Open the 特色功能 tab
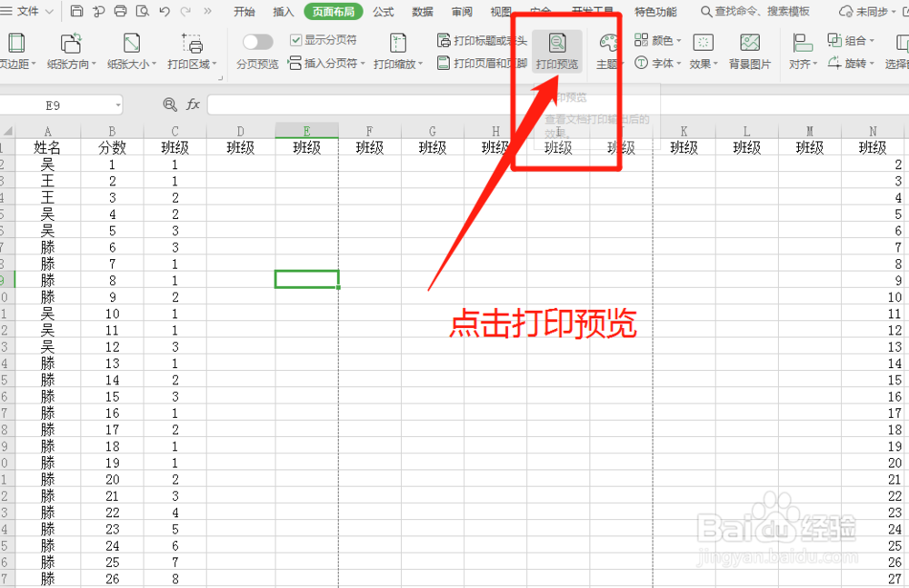Image resolution: width=909 pixels, height=588 pixels. (x=655, y=12)
